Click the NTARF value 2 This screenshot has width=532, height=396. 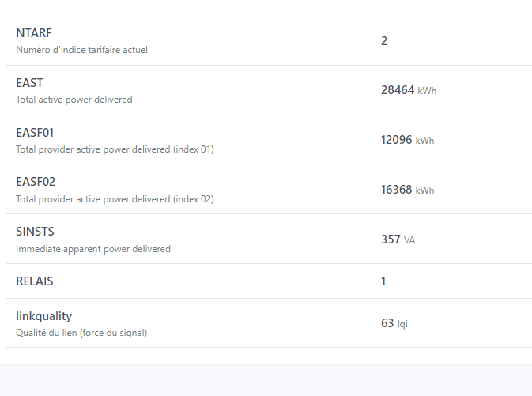tap(384, 41)
